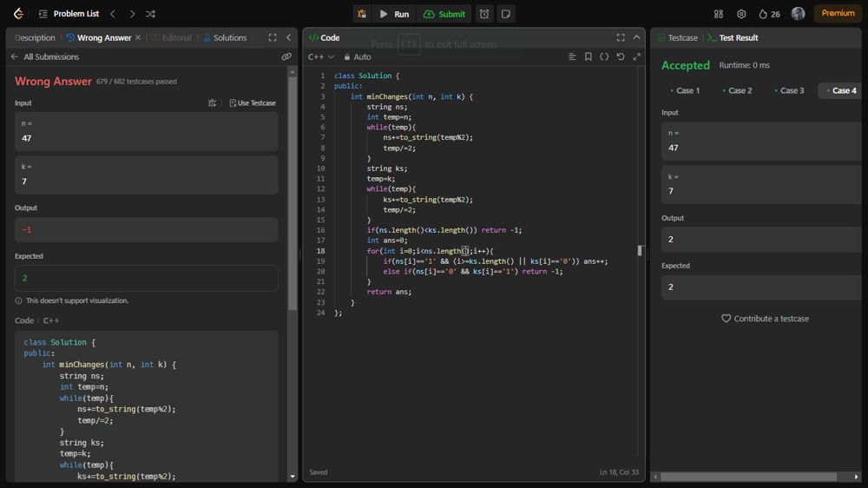Screen dimensions: 868x488
Task: Switch to the Description tab
Action: click(x=35, y=37)
